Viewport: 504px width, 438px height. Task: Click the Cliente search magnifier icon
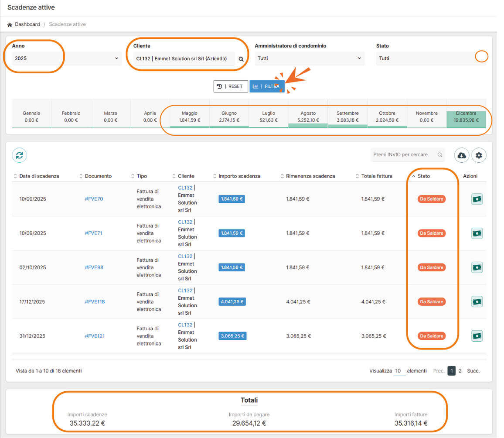click(x=241, y=59)
